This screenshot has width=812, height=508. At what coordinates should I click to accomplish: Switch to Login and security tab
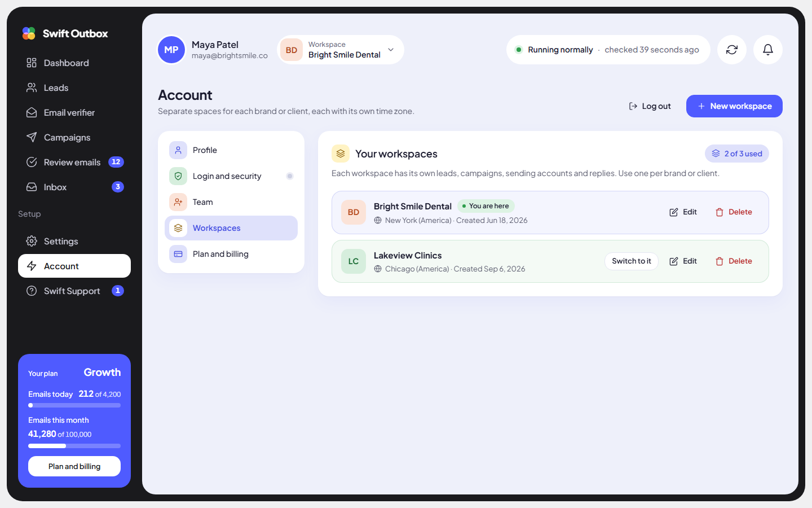[x=231, y=176]
